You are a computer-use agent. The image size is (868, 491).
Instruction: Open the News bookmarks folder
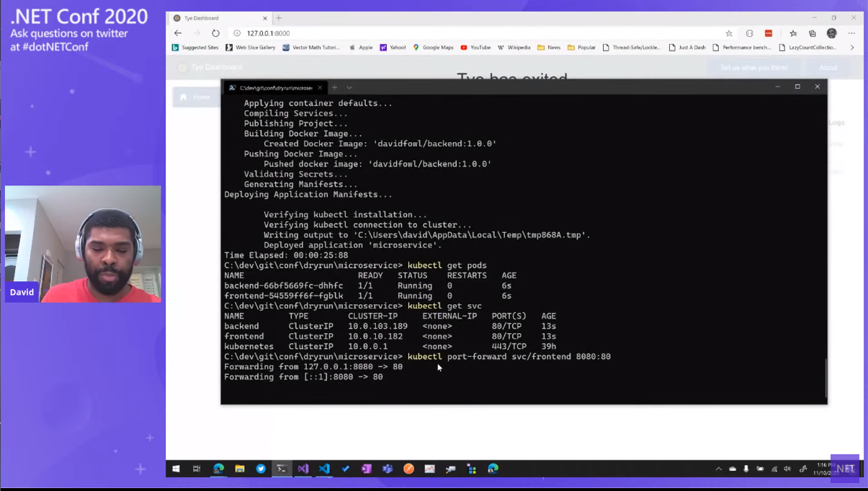pyautogui.click(x=549, y=48)
